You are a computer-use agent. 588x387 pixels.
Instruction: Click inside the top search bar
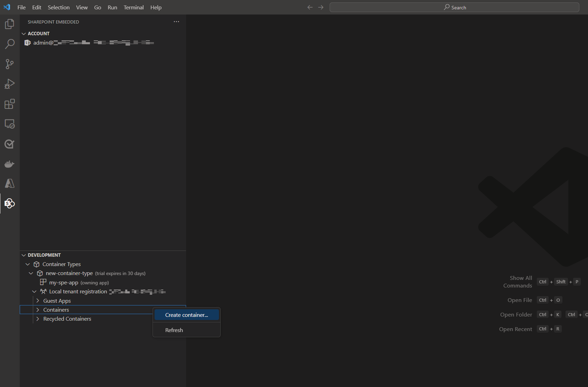(x=454, y=7)
